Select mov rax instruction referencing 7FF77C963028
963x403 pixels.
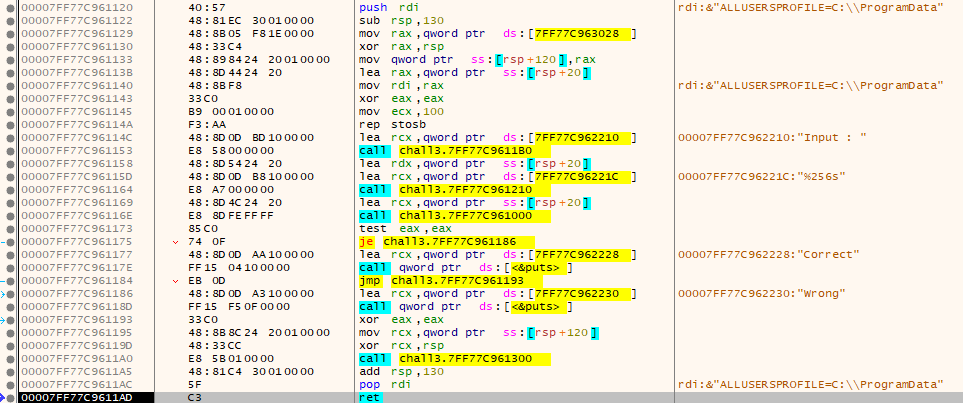[x=497, y=33]
